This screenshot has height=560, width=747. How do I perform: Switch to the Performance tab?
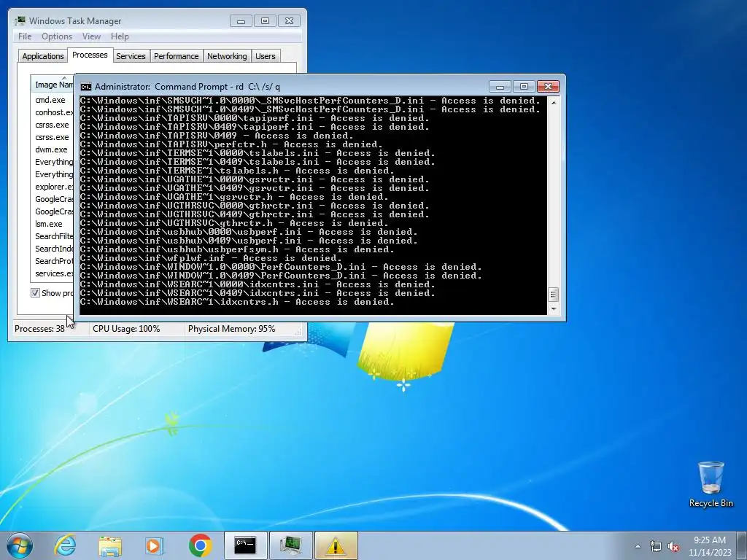pos(177,56)
